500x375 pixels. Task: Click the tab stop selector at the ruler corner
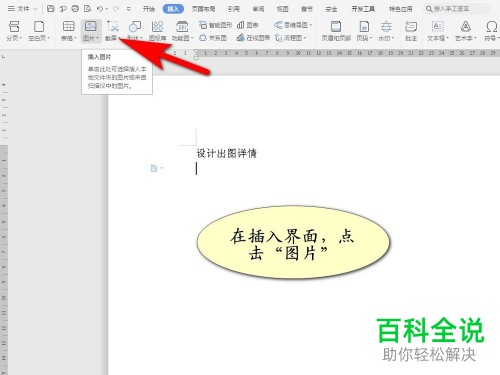[x=4, y=57]
